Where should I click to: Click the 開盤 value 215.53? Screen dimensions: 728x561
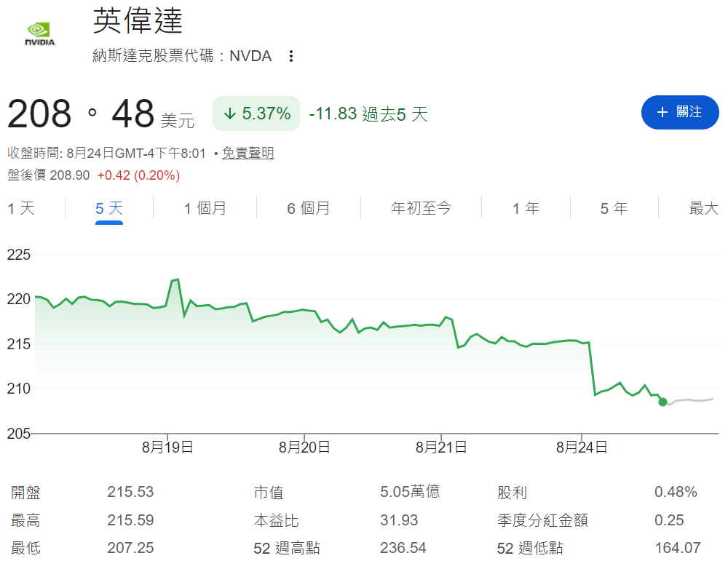130,492
